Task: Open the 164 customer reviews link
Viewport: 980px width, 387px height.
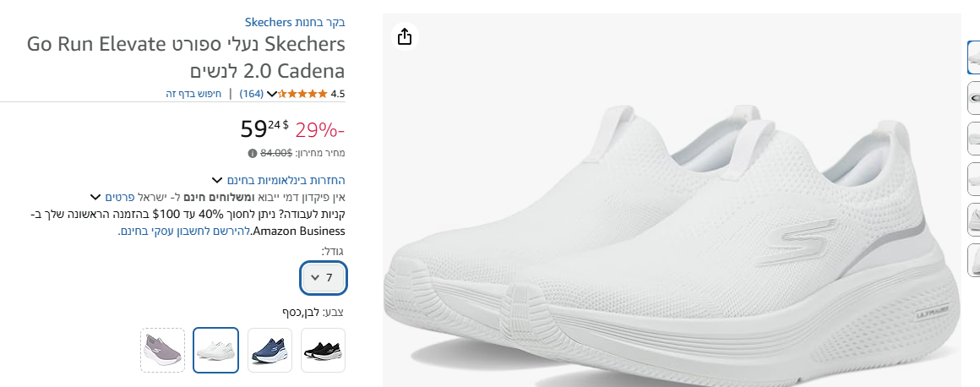Action: pyautogui.click(x=252, y=94)
